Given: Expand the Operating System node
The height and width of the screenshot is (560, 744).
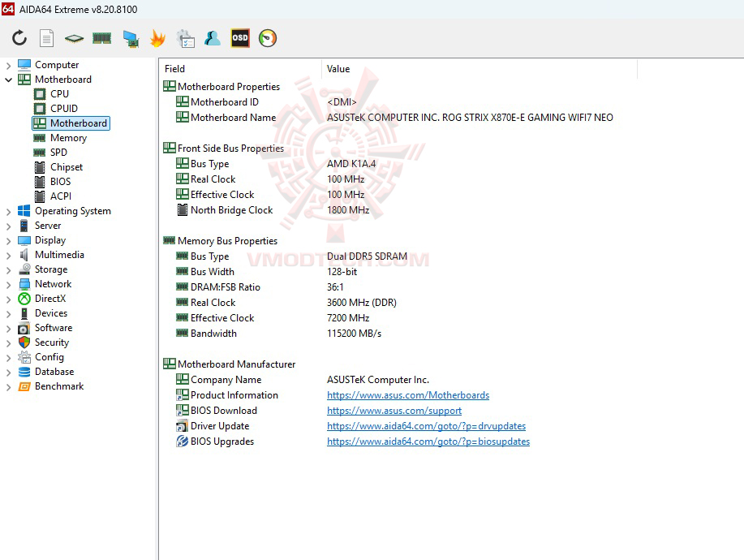Looking at the screenshot, I should click(x=8, y=211).
